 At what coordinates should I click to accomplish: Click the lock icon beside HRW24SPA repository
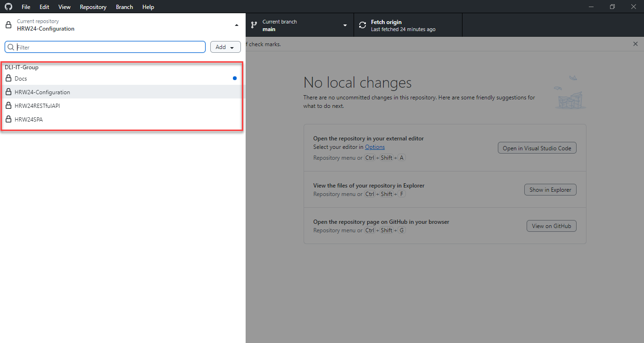tap(8, 119)
